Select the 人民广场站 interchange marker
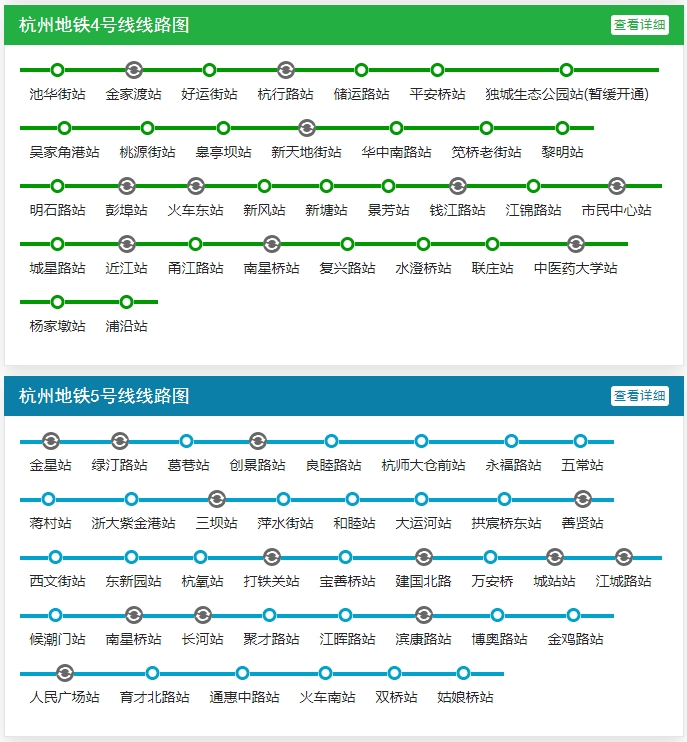 coord(65,673)
